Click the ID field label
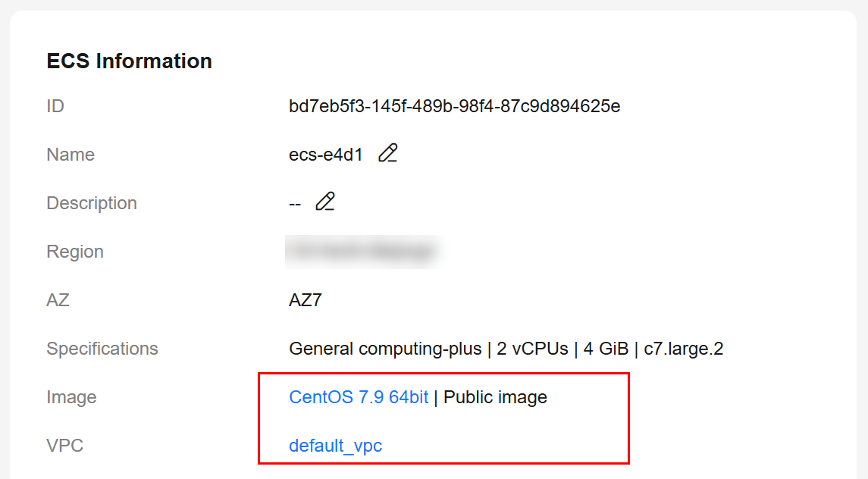The image size is (868, 479). coord(55,106)
